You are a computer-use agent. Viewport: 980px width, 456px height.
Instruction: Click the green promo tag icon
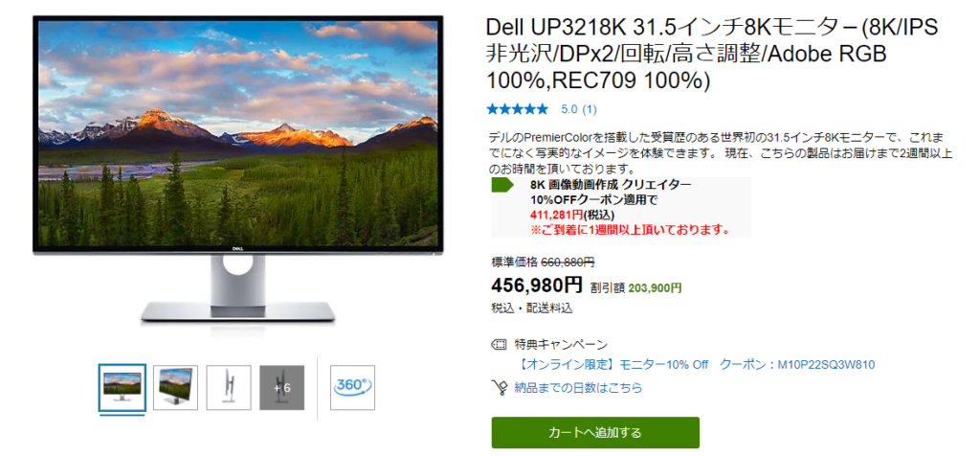[502, 185]
